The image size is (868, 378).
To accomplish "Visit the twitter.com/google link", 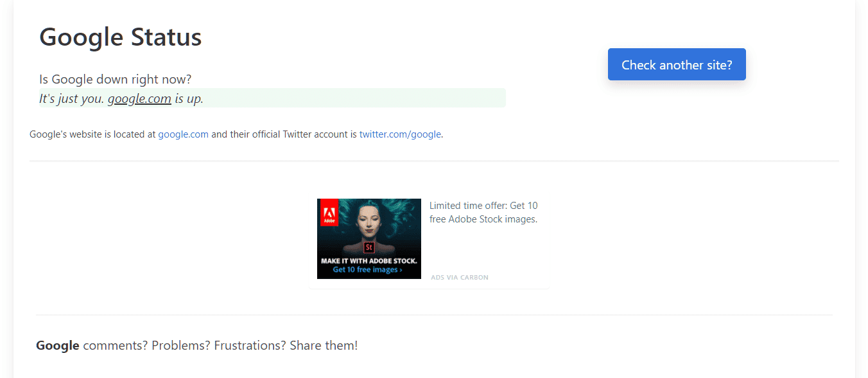I will click(400, 134).
